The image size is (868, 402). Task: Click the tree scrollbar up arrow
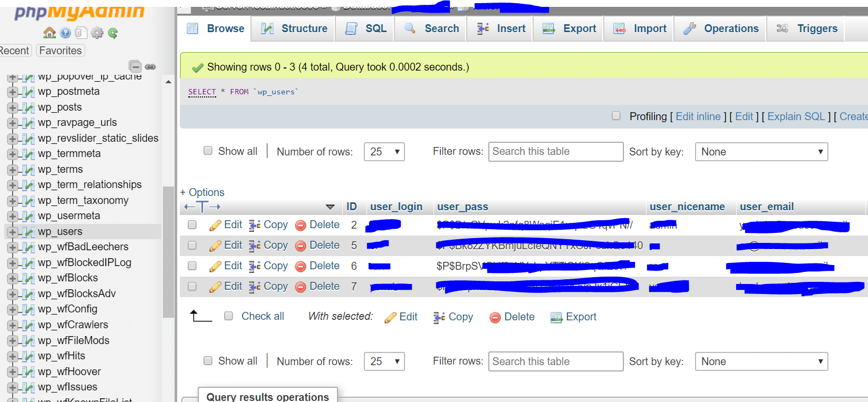tap(168, 82)
